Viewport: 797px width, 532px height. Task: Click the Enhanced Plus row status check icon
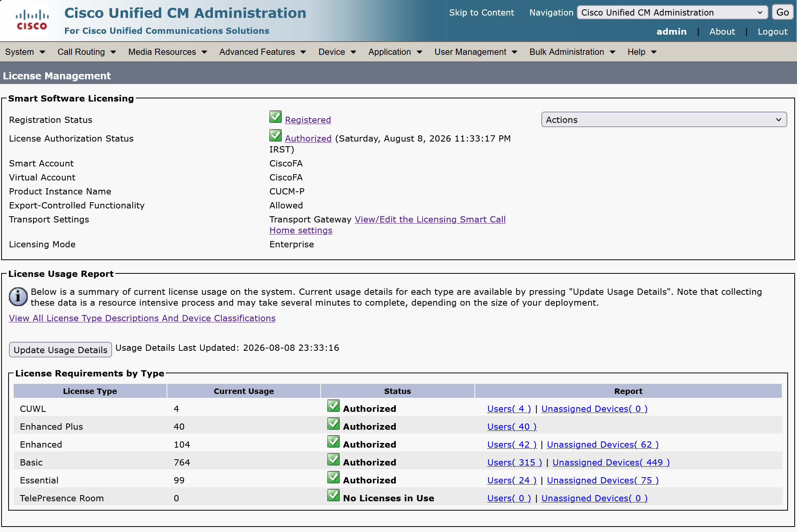[334, 423]
